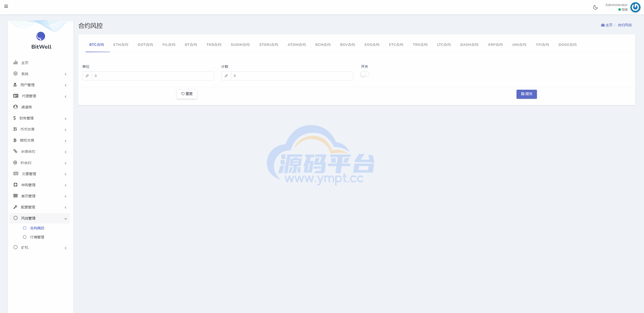
Task: Click the 首页管理 list icon
Action: 15,196
